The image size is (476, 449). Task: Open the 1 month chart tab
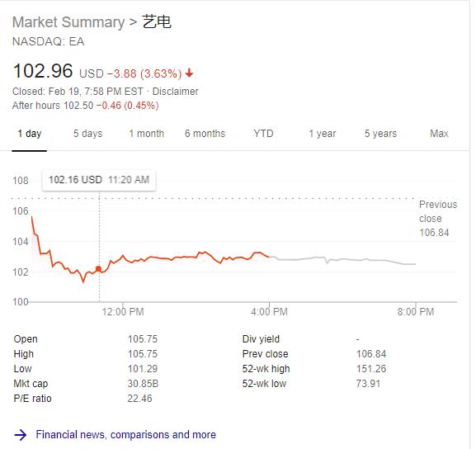[x=146, y=134]
